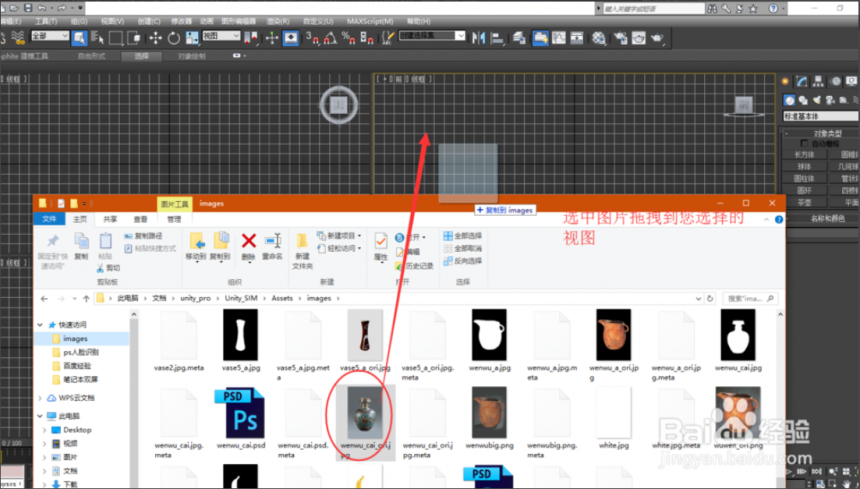Select the Move tool in 3ds Max toolbar
860x489 pixels.
coord(156,38)
